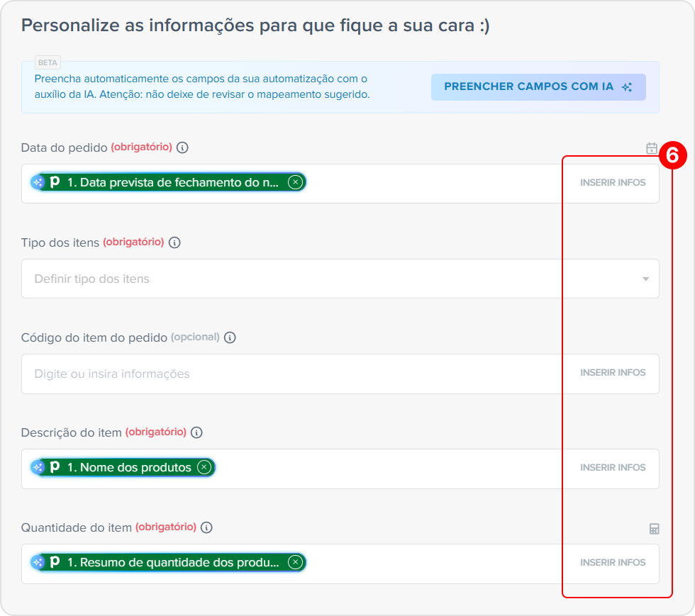Click the calendar icon for Data do pedido
695x616 pixels.
tap(651, 148)
